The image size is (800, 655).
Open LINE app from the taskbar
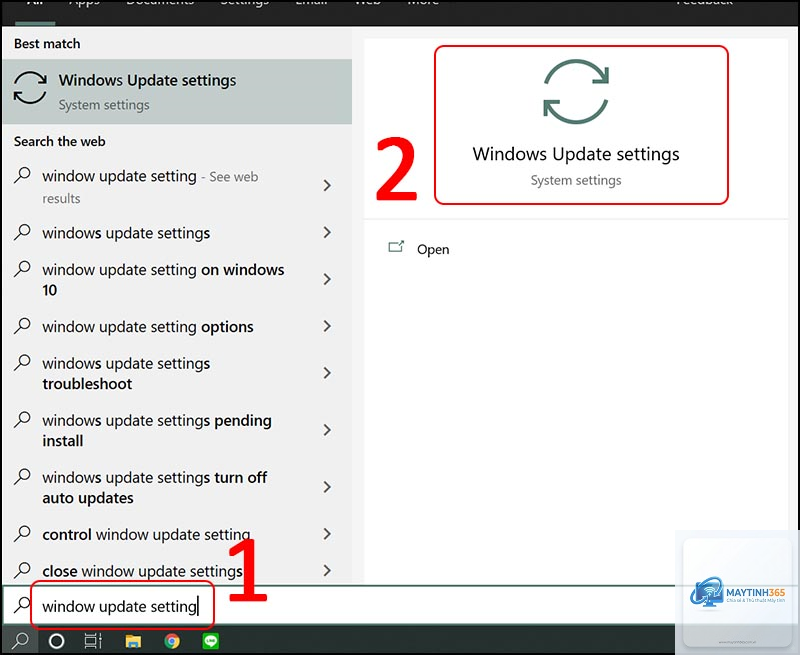[x=211, y=641]
